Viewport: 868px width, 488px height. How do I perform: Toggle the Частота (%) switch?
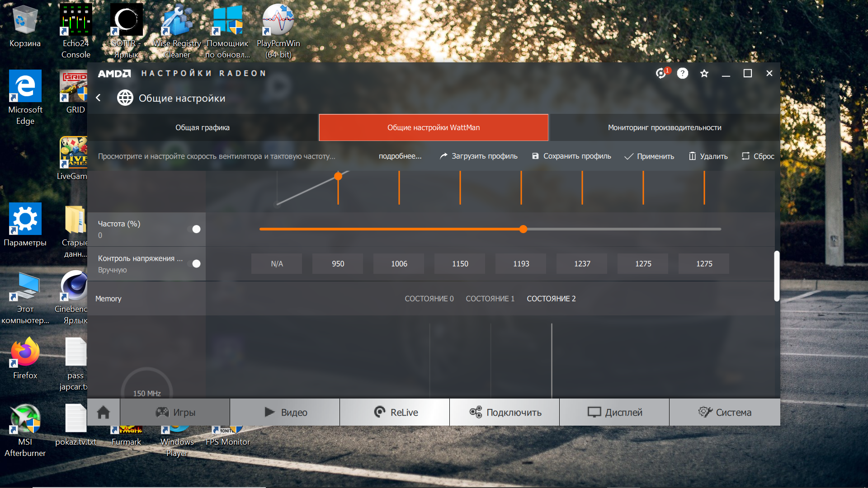point(194,229)
